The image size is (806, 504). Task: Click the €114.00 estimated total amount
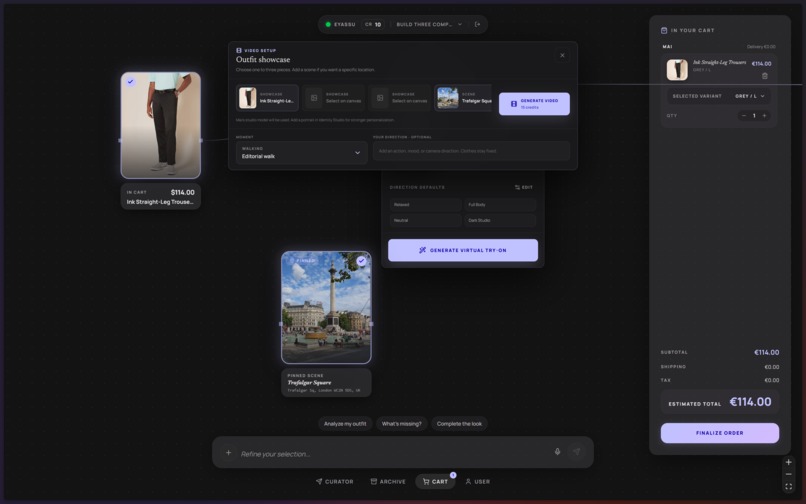pyautogui.click(x=750, y=402)
